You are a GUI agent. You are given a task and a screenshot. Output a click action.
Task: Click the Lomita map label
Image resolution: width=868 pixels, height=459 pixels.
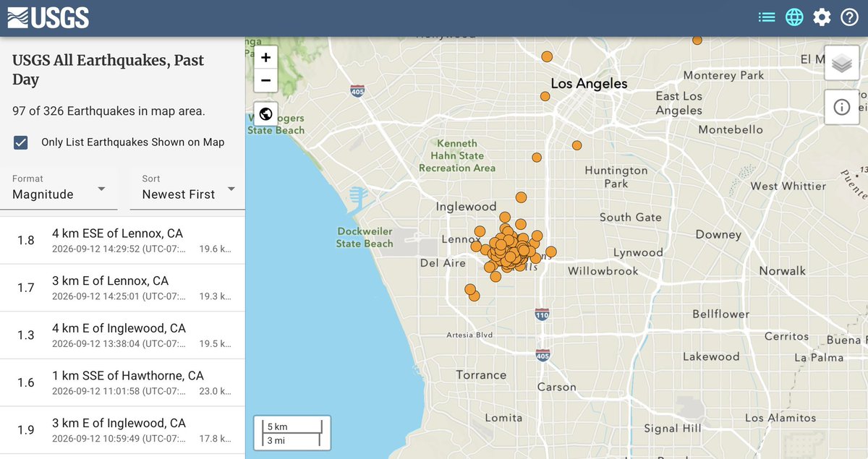click(x=503, y=418)
